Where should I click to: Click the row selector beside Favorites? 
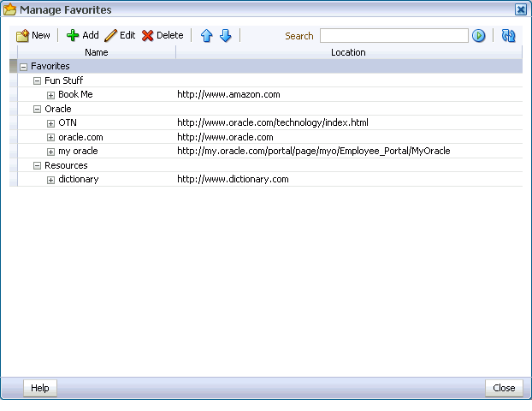13,66
